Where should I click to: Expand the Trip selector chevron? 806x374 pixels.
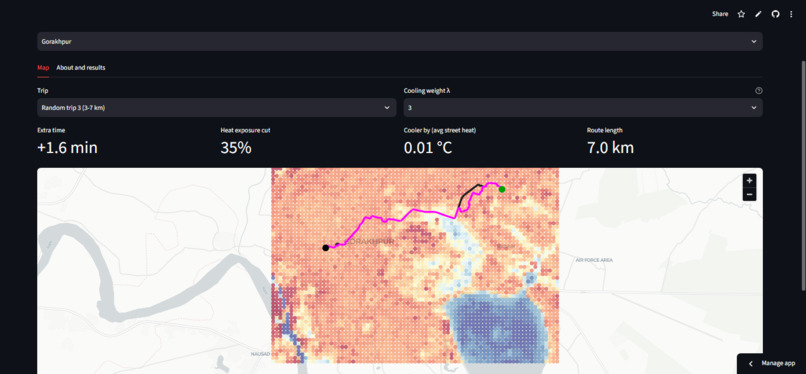387,108
